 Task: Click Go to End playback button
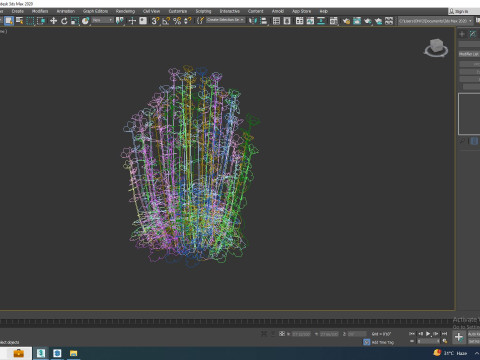[444, 333]
